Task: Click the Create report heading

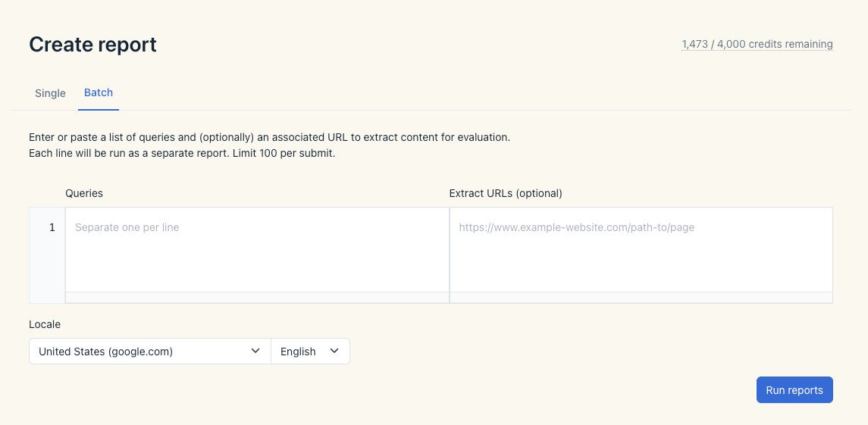Action: click(x=92, y=45)
